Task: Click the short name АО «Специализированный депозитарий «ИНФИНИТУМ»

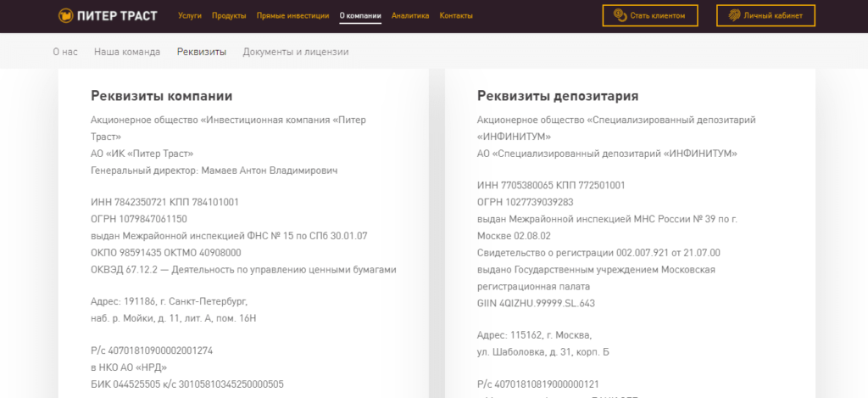Action: [x=607, y=154]
